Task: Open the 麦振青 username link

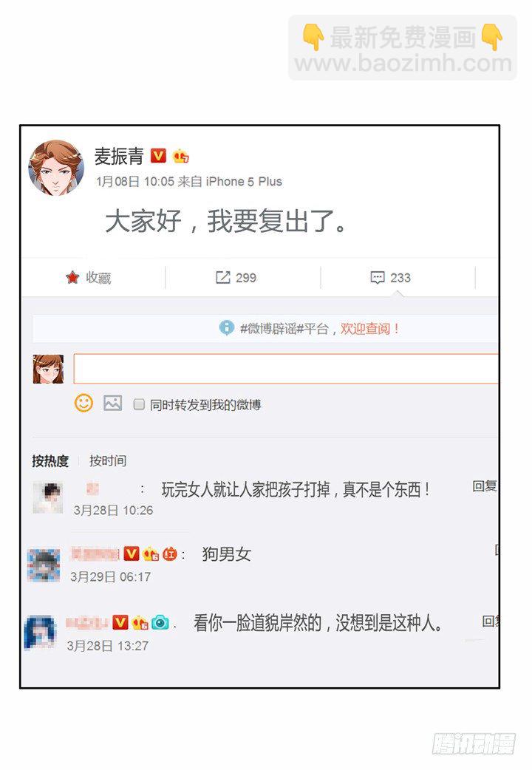Action: coord(119,156)
